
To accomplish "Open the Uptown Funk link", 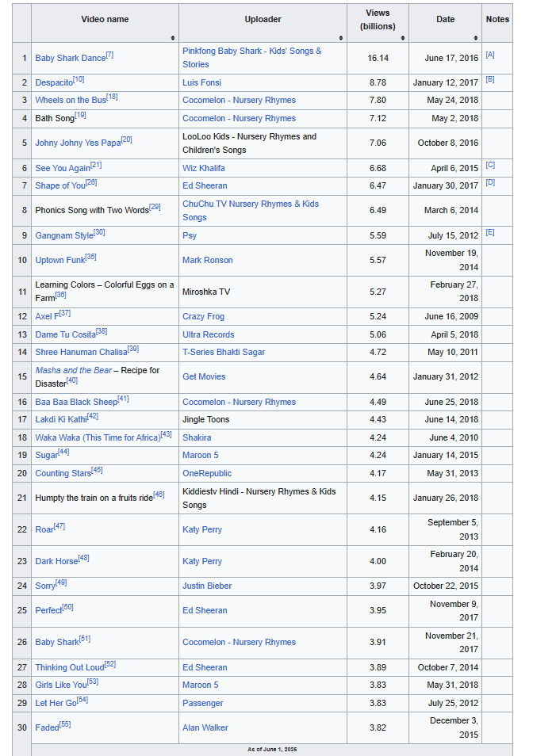I will [59, 261].
